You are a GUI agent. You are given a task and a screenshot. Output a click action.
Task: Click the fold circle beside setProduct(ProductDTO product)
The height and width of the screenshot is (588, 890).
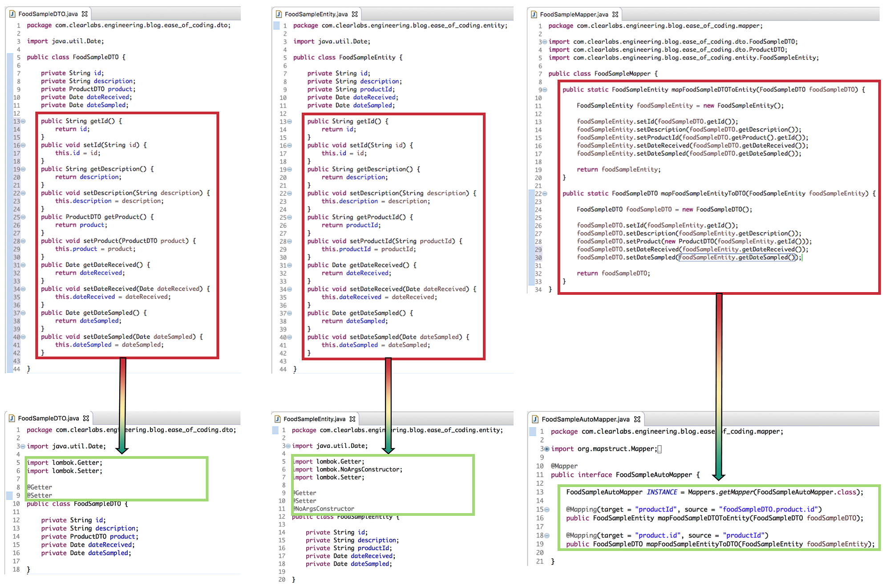coord(23,241)
